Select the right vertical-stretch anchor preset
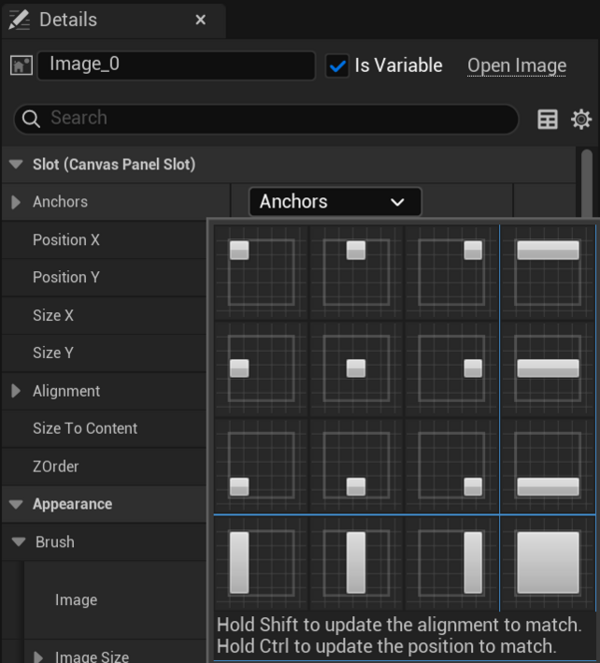600x663 pixels. [451, 563]
